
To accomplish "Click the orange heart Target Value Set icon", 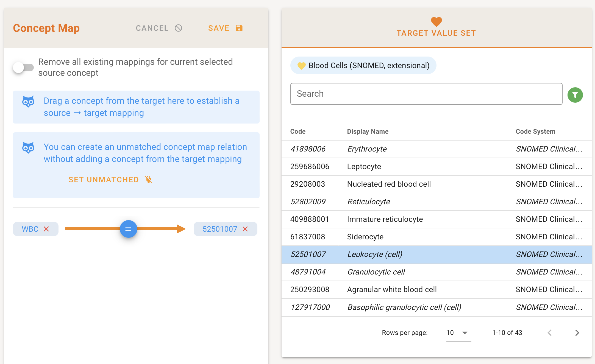I will [436, 21].
